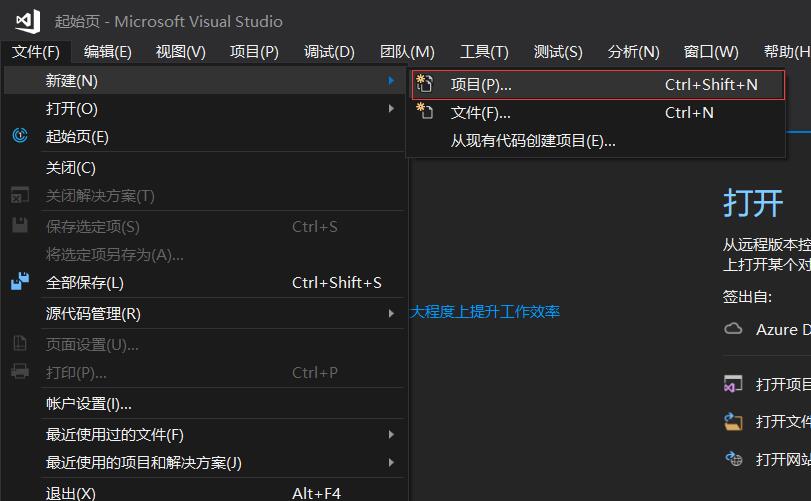The width and height of the screenshot is (811, 501).
Task: Choose 项目(P)... in the New submenu
Action: click(x=598, y=84)
